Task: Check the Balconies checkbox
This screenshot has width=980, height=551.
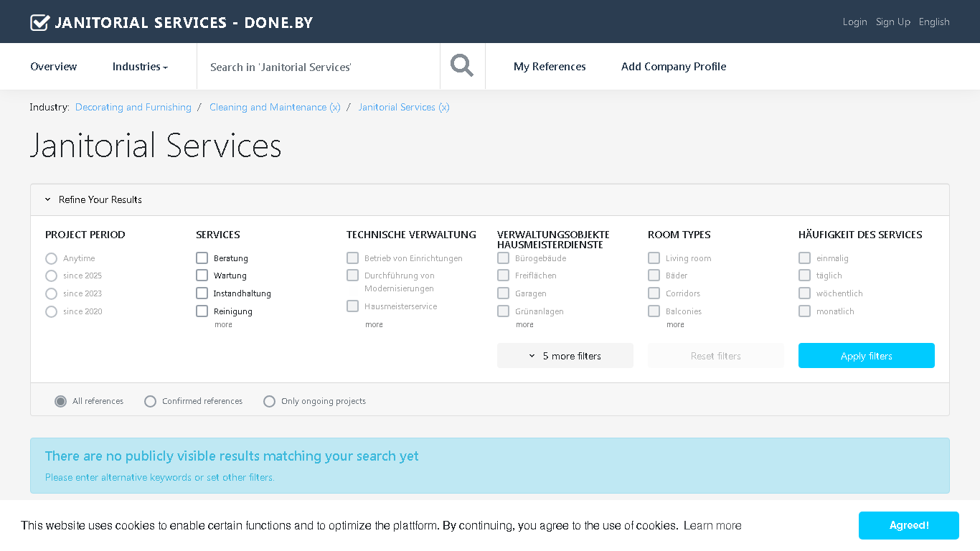Action: [654, 311]
